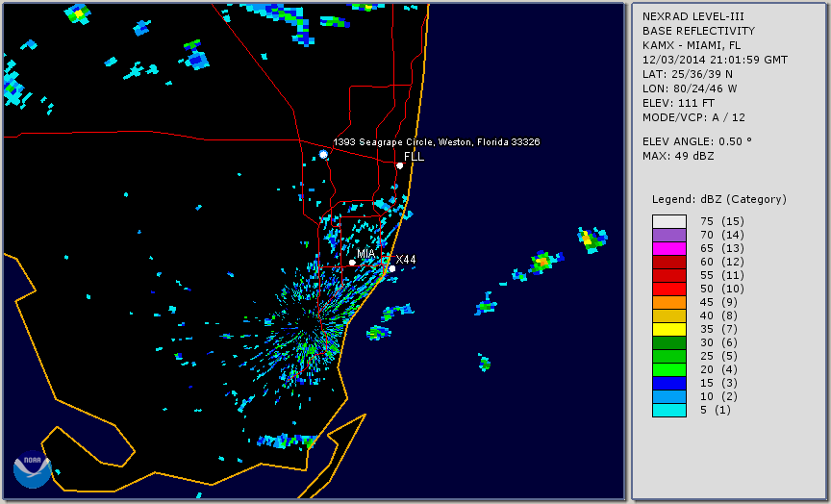Click the 'MAX: 49 dBZ' text
The width and height of the screenshot is (831, 504).
click(678, 156)
